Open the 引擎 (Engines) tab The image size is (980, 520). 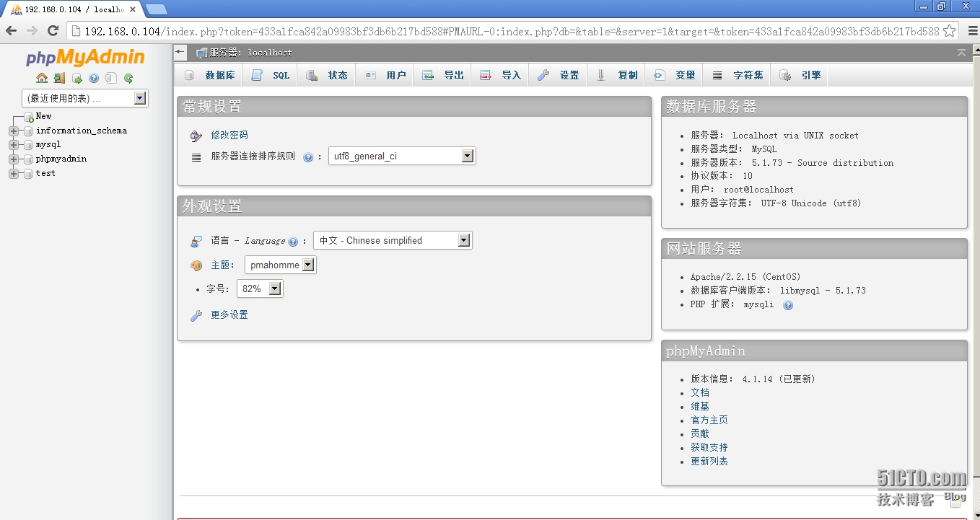pyautogui.click(x=800, y=75)
